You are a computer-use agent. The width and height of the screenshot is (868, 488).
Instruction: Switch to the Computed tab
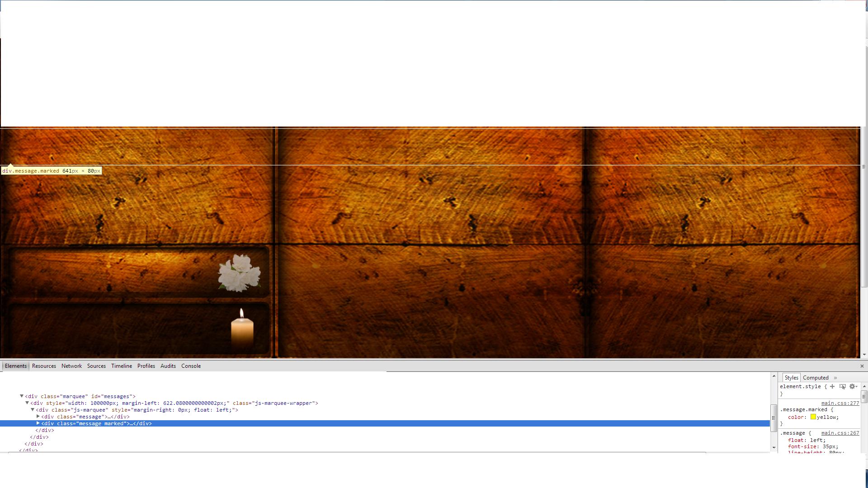[816, 378]
